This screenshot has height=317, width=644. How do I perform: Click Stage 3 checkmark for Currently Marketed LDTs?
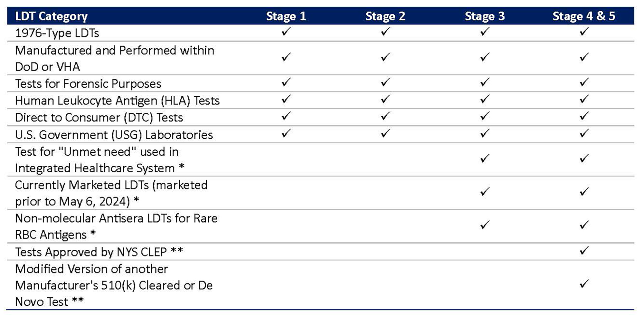[485, 192]
